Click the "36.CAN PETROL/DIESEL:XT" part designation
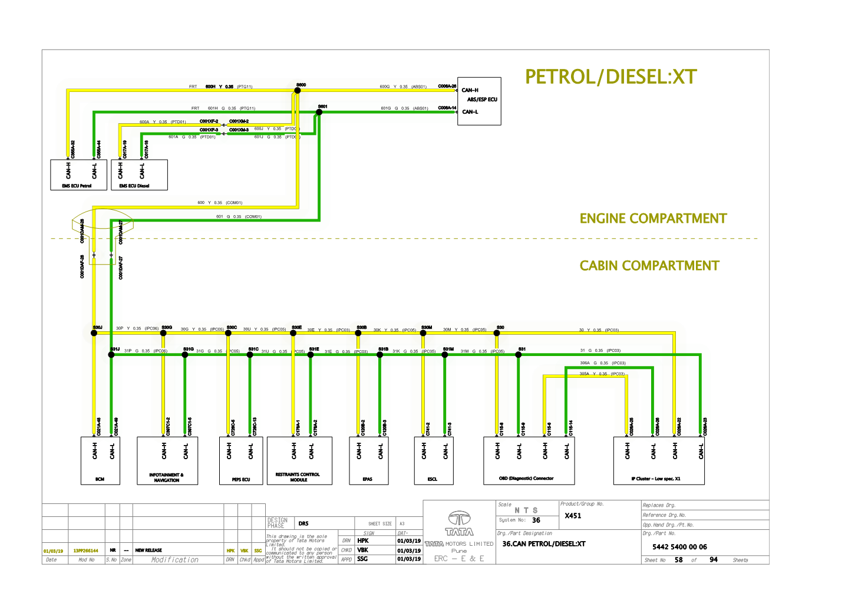The height and width of the screenshot is (613, 868). pos(544,544)
